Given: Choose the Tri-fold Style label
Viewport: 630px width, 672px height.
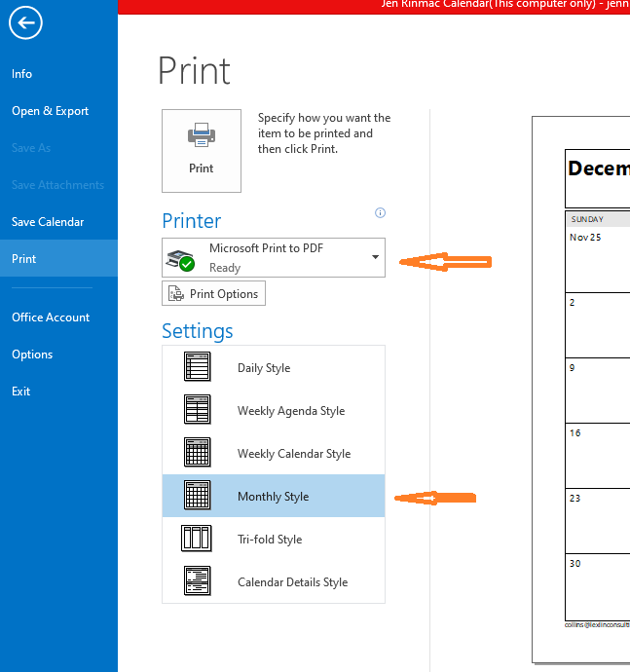Looking at the screenshot, I should (270, 540).
